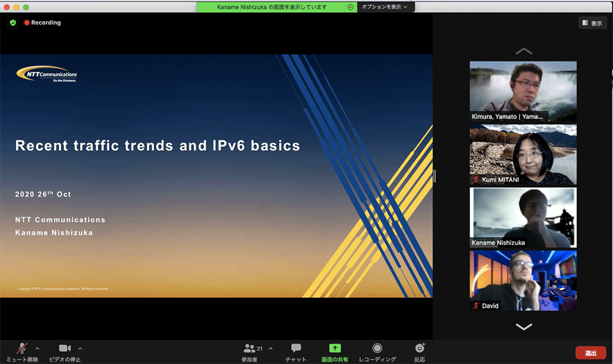The width and height of the screenshot is (613, 364).
Task: Click the red Recording indicator
Action: (x=42, y=23)
